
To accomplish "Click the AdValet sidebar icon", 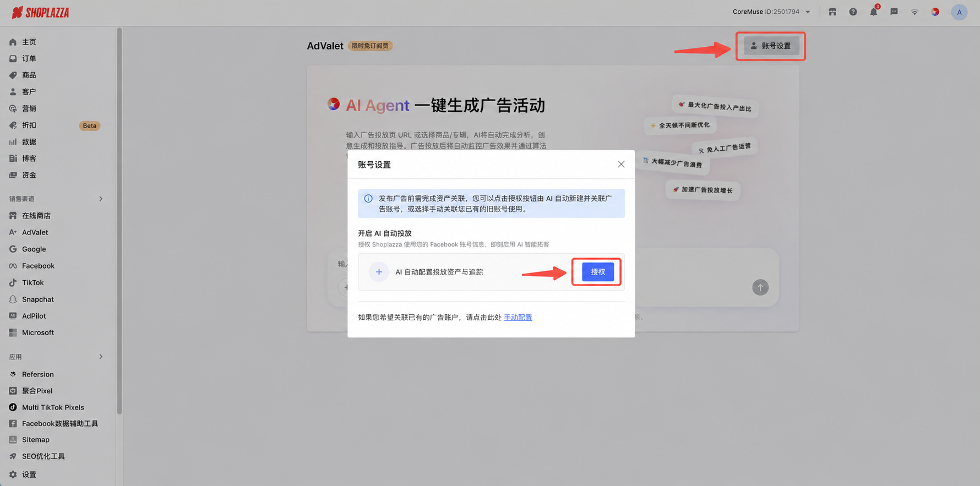I will point(13,232).
